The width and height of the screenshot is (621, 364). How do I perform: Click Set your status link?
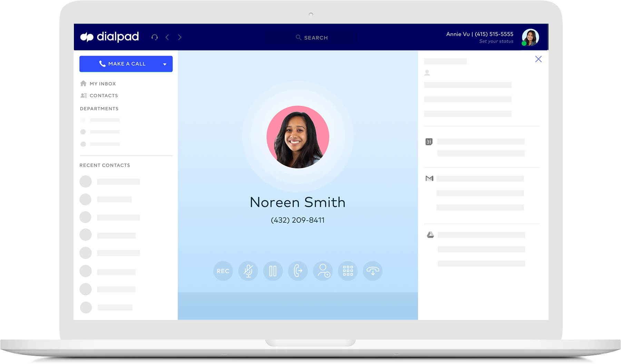point(496,41)
